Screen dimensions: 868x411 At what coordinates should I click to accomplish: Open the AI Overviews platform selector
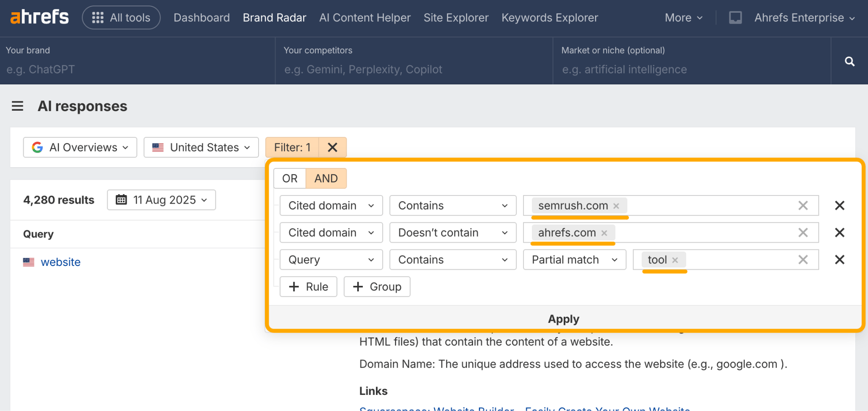click(x=80, y=147)
